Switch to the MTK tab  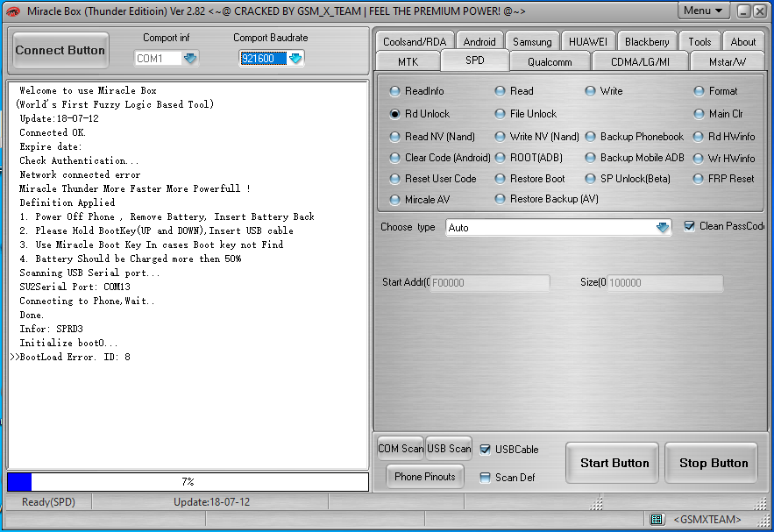coord(408,62)
